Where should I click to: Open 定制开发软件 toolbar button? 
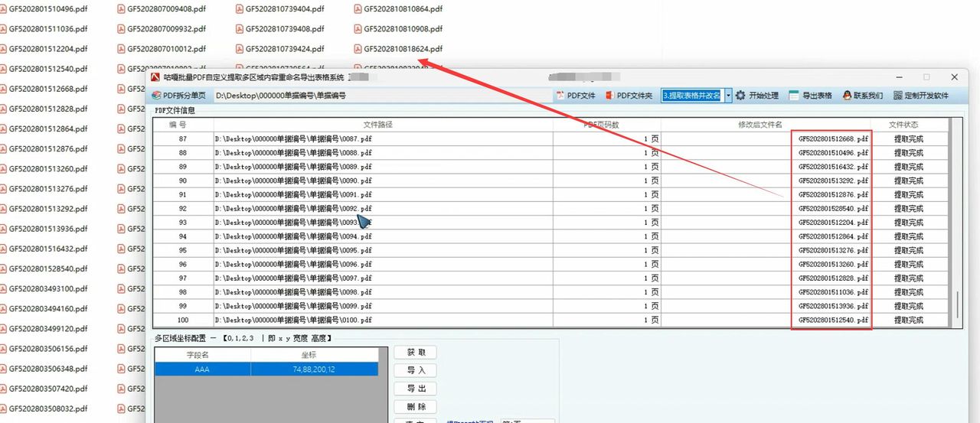click(920, 96)
